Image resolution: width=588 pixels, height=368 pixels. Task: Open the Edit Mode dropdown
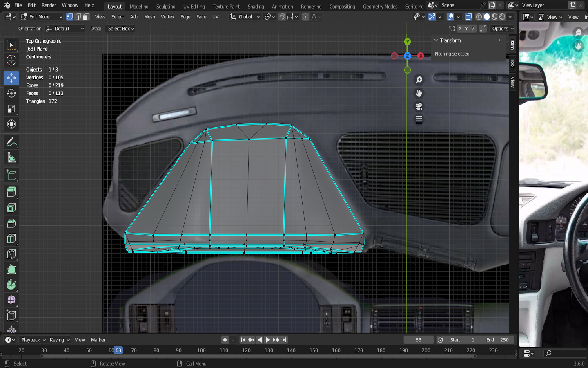point(41,17)
